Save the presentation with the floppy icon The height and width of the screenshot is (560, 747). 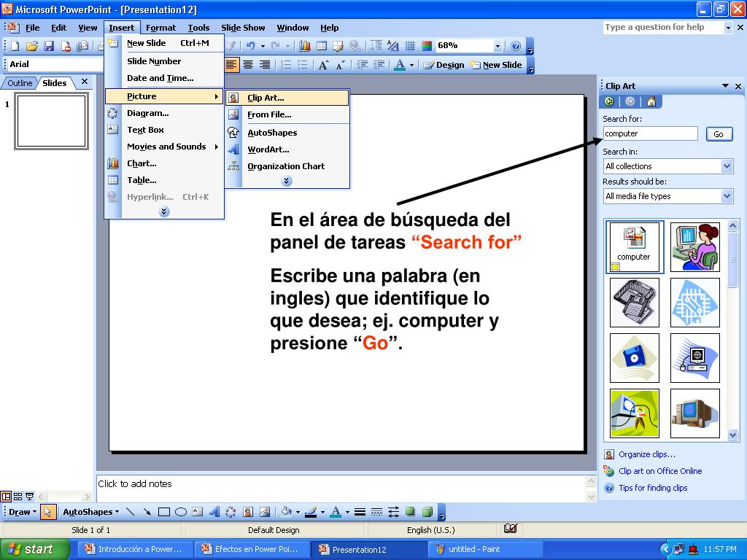point(49,46)
